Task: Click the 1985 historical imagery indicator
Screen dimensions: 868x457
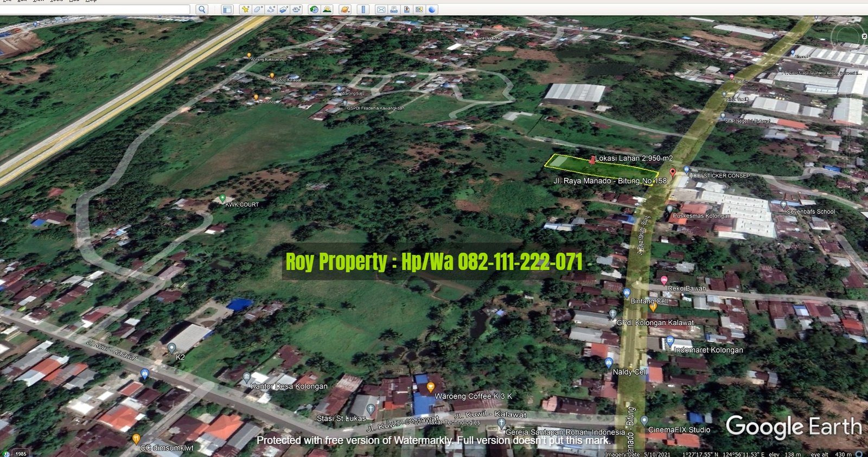Action: (21, 454)
